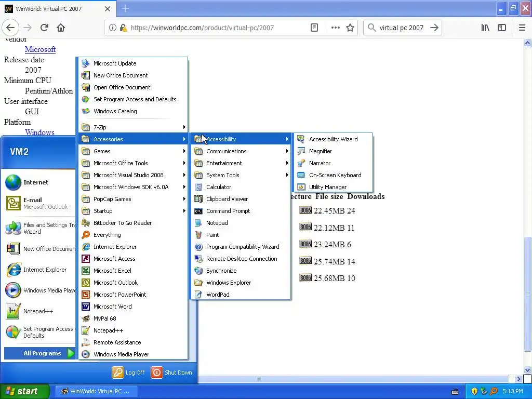Click the search go arrow
Image resolution: width=532 pixels, height=399 pixels.
click(x=434, y=28)
